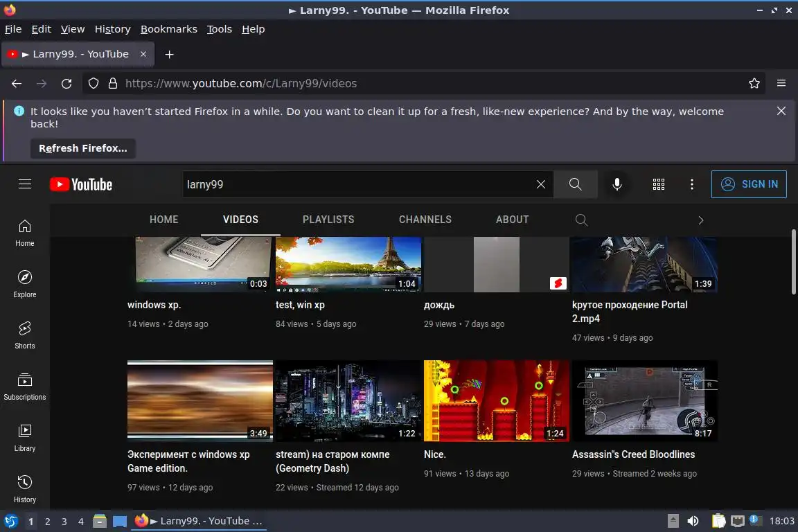798x532 pixels.
Task: Open YouTube hamburger guide menu
Action: click(x=25, y=184)
